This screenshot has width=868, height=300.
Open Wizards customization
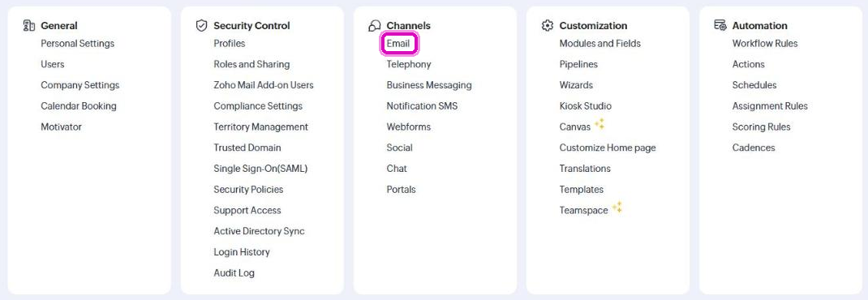pyautogui.click(x=576, y=85)
